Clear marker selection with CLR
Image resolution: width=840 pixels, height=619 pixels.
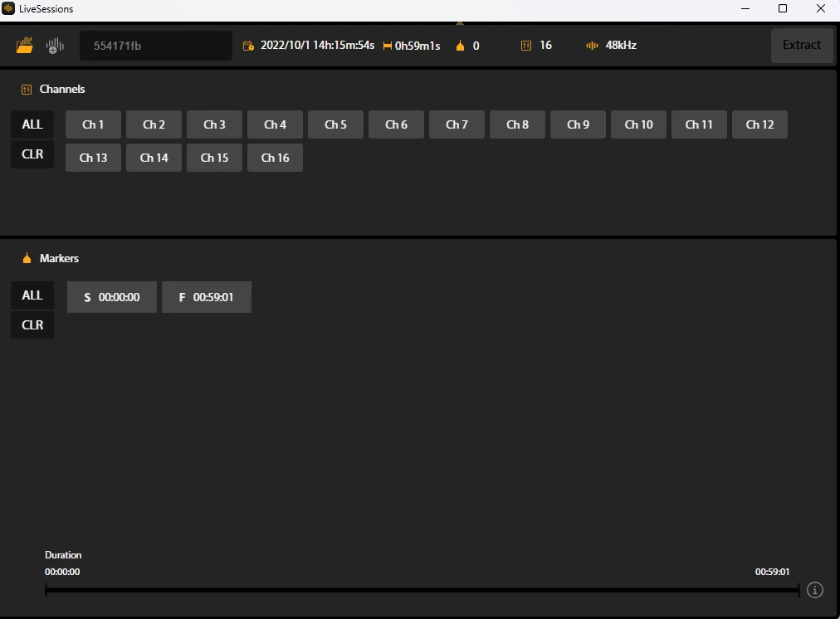(32, 325)
